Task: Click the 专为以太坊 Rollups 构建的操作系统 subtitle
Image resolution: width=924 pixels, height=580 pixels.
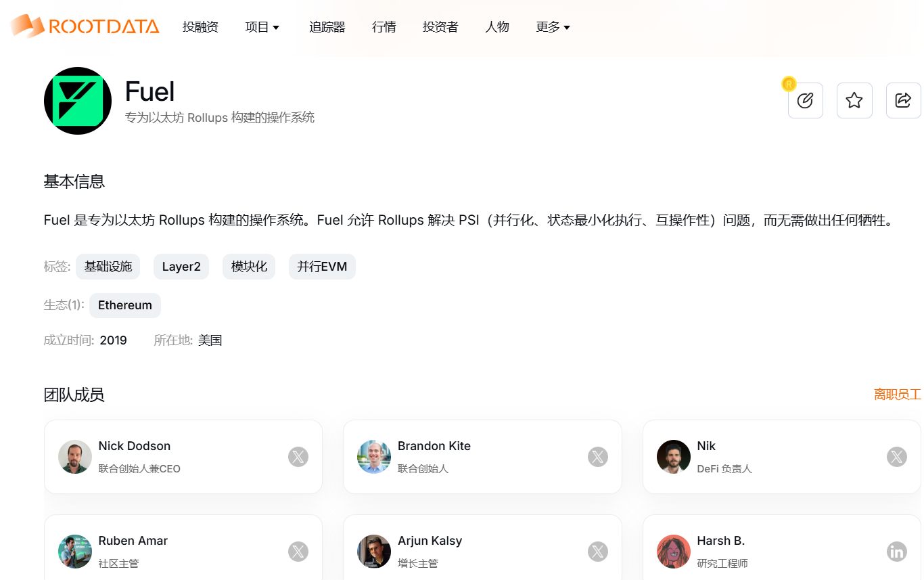Action: coord(220,117)
